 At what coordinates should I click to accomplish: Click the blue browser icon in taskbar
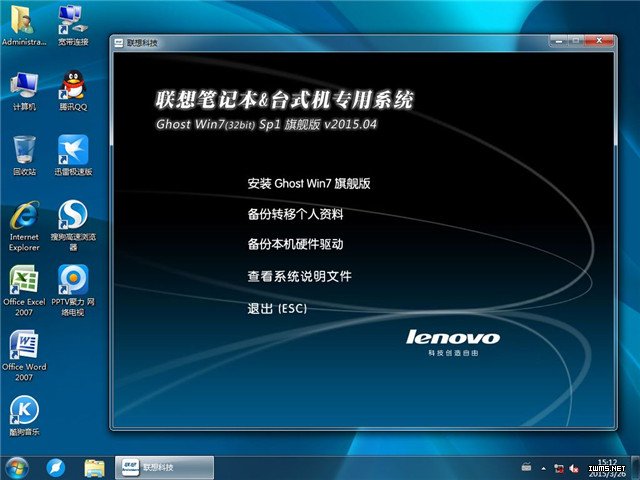point(56,468)
